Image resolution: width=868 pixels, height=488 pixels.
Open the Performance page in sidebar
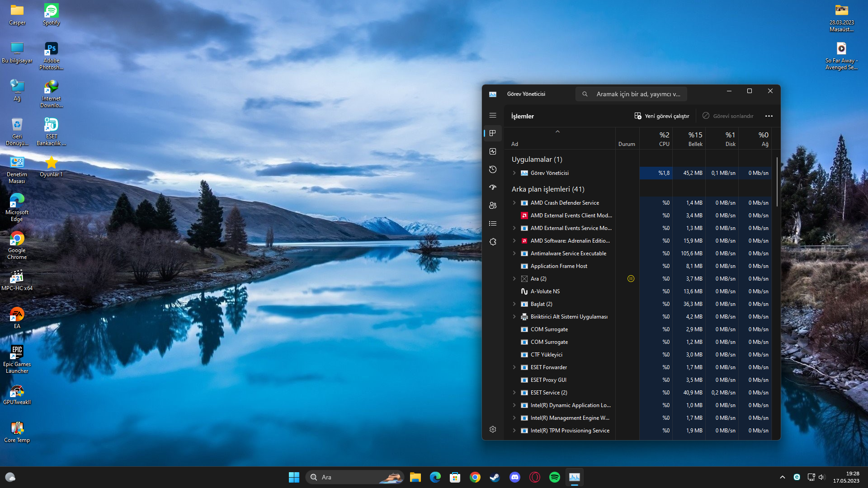click(493, 151)
